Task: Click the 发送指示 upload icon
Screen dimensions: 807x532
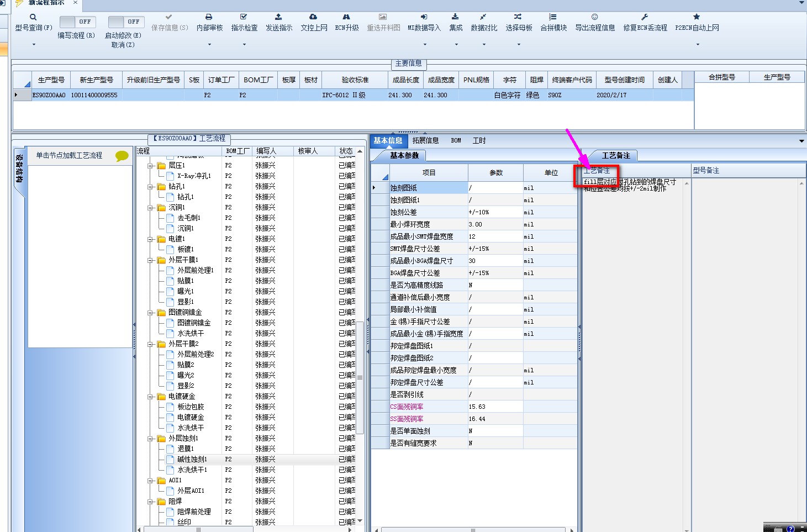Action: point(278,17)
